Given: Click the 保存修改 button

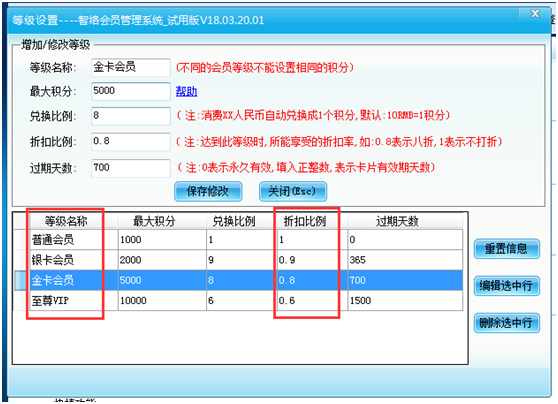Looking at the screenshot, I should pos(208,191).
